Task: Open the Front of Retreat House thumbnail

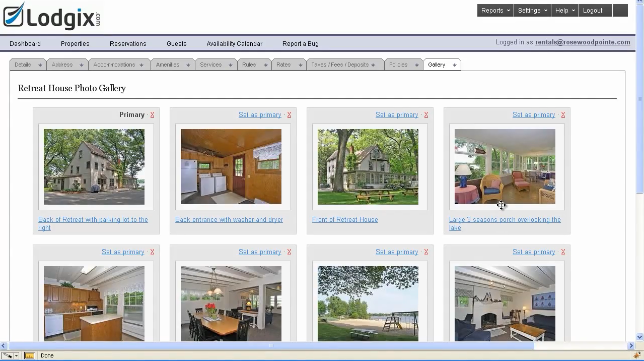Action: 368,167
